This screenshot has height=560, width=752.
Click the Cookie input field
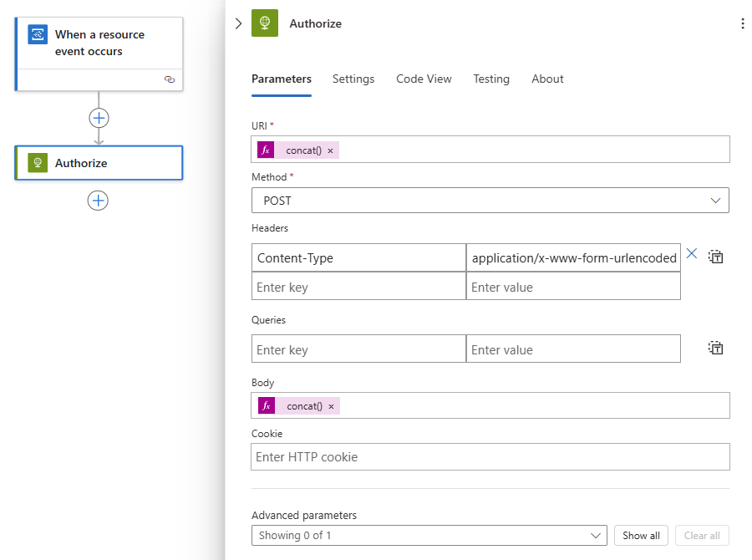point(490,457)
